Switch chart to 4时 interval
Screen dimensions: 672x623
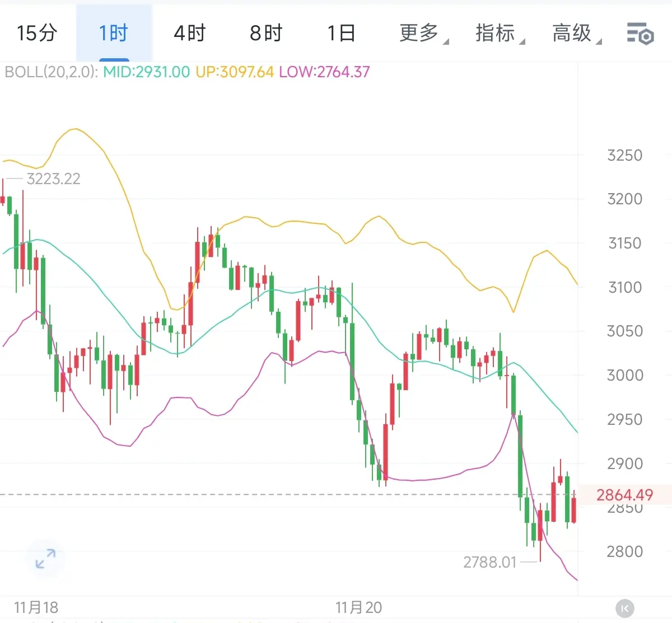click(x=190, y=34)
